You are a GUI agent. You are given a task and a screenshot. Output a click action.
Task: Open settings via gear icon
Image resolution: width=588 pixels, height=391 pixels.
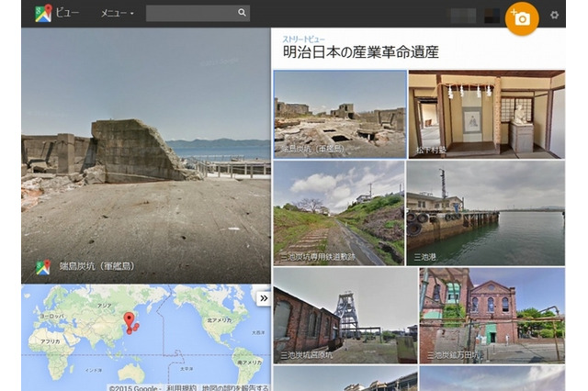click(x=554, y=15)
